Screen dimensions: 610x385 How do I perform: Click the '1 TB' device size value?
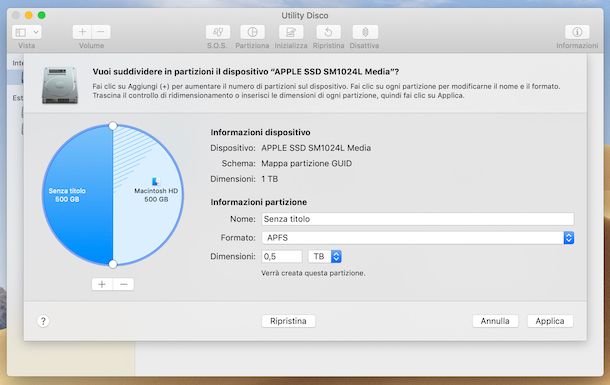click(270, 179)
